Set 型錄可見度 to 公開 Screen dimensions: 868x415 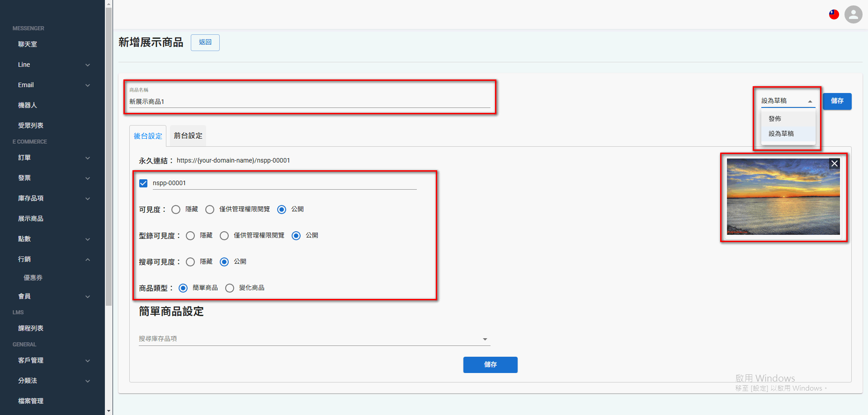296,236
